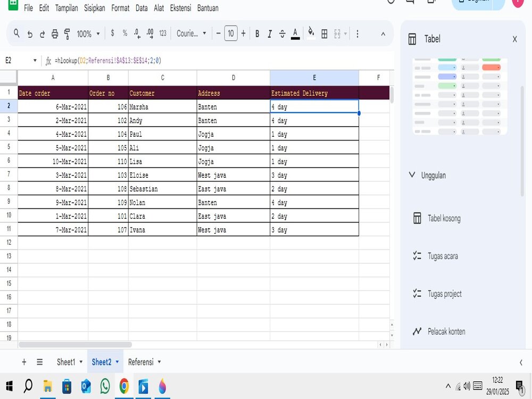This screenshot has height=399, width=532.
Task: Open the Format menu
Action: pyautogui.click(x=120, y=8)
